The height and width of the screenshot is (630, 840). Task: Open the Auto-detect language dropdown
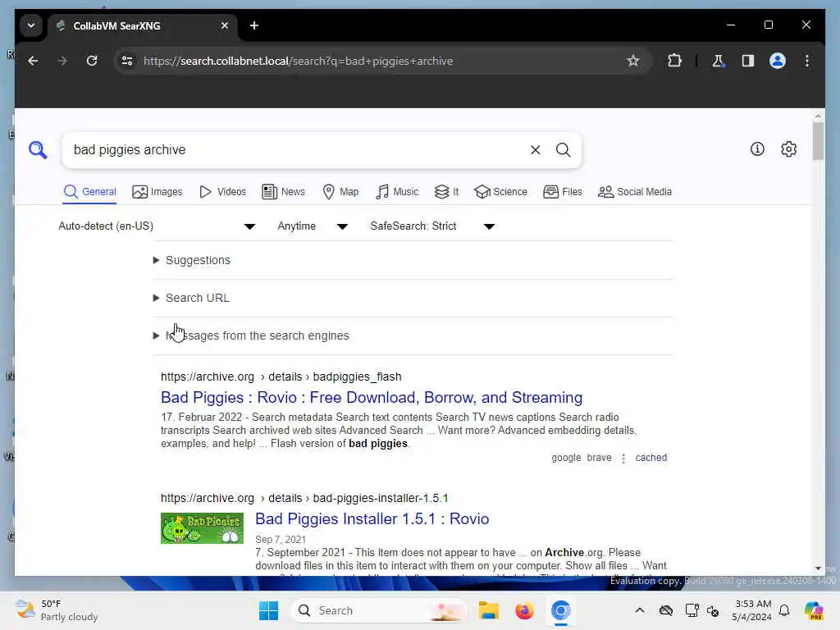(x=157, y=226)
